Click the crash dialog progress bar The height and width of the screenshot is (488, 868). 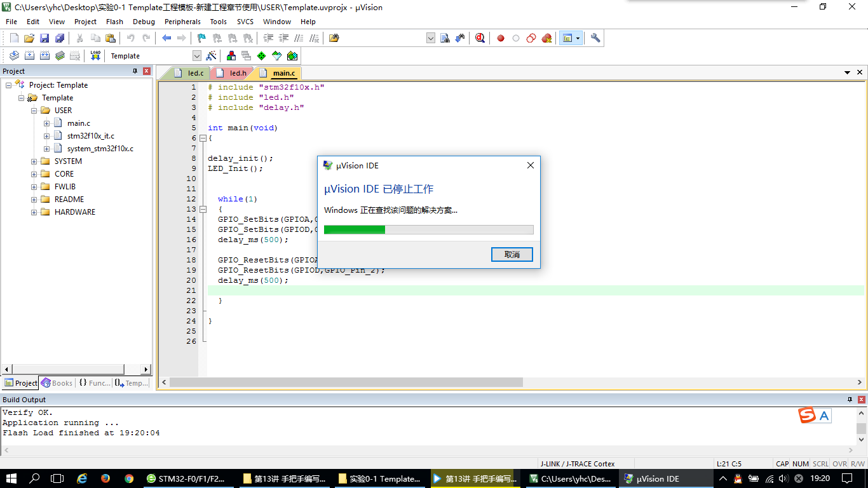429,229
